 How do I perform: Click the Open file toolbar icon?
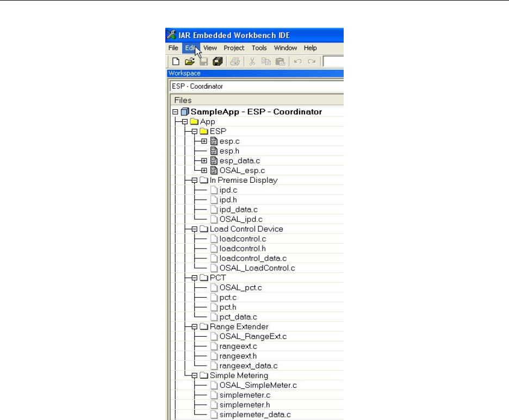point(190,61)
